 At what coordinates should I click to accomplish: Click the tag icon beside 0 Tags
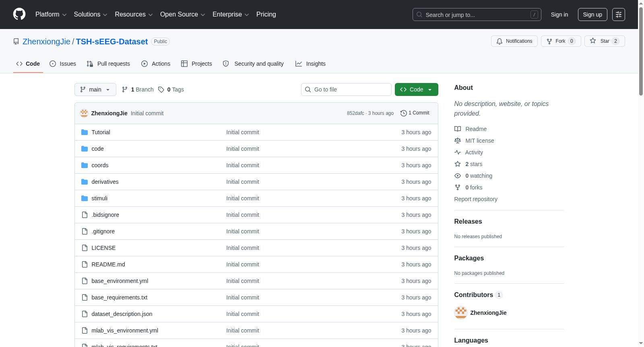coord(161,89)
